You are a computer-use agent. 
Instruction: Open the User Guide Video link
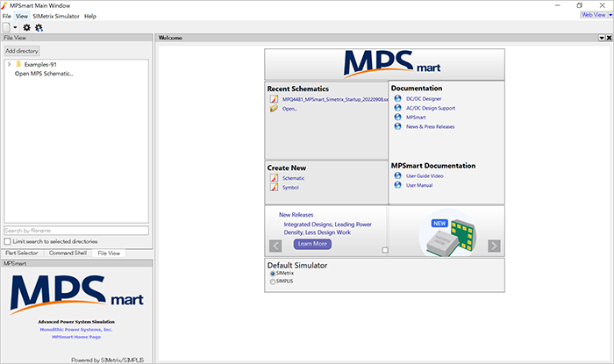[425, 176]
